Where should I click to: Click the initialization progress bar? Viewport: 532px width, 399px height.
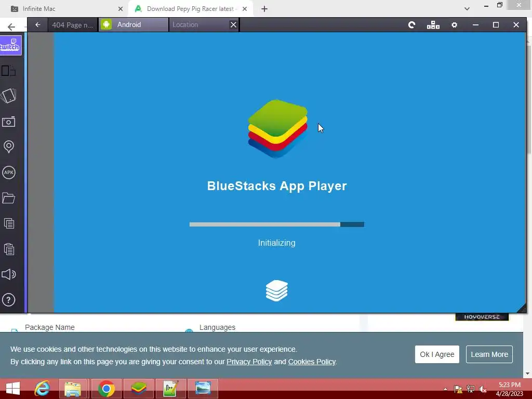[x=277, y=224]
